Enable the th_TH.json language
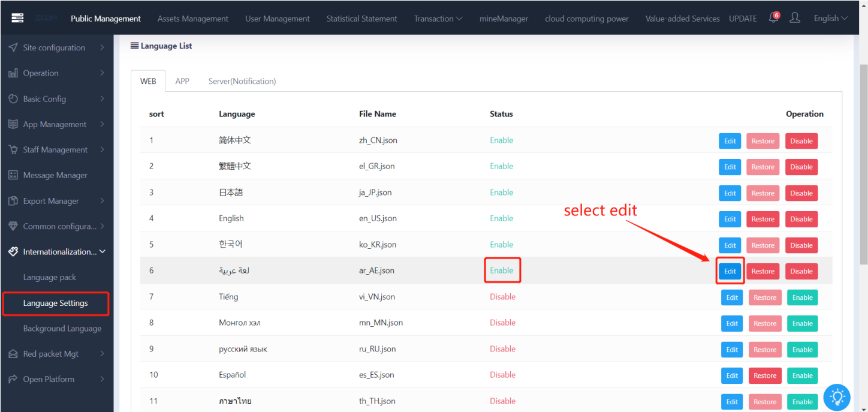This screenshot has width=868, height=412. point(803,402)
